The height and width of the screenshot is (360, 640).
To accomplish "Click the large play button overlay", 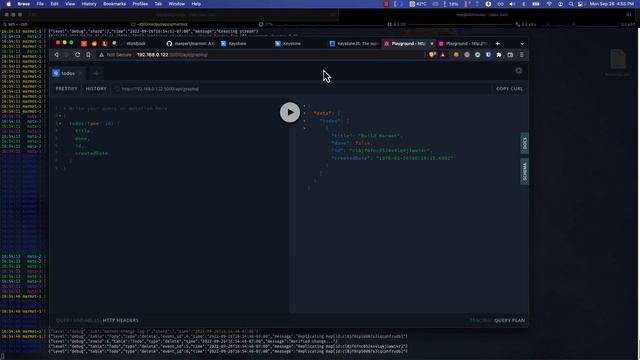I will 290,112.
